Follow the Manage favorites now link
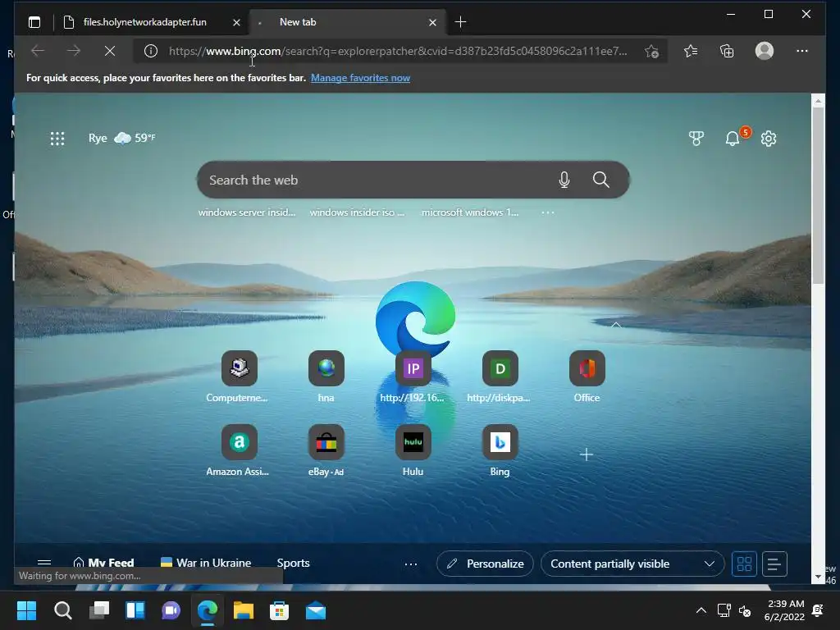 360,78
